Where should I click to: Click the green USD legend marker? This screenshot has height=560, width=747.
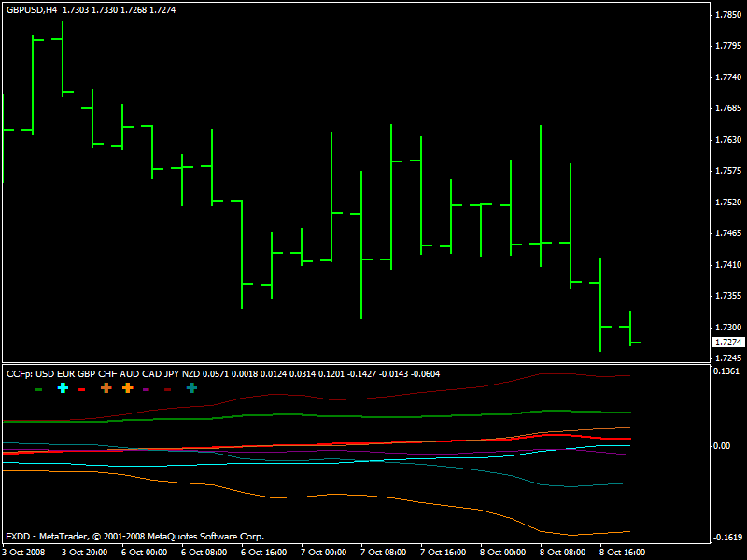click(39, 389)
